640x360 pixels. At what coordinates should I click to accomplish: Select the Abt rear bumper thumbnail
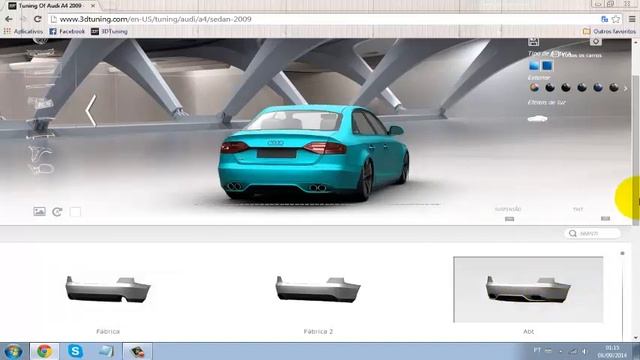[x=528, y=289]
